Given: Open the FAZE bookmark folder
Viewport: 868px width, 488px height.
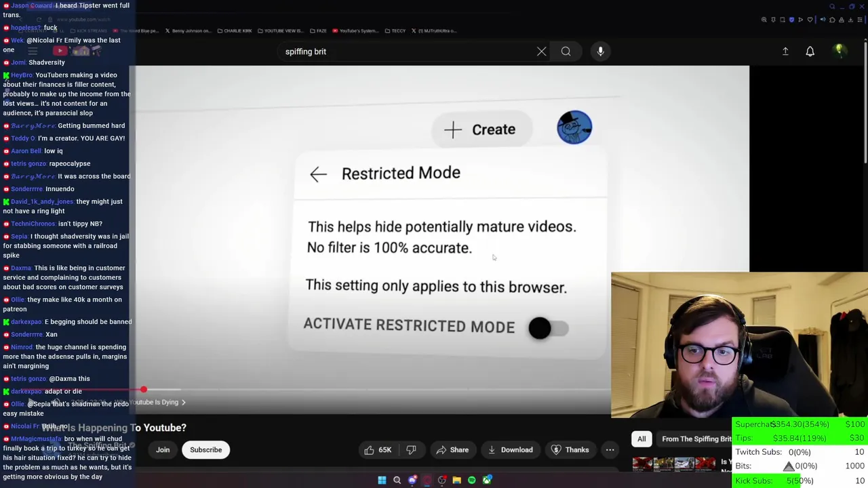Looking at the screenshot, I should tap(318, 30).
